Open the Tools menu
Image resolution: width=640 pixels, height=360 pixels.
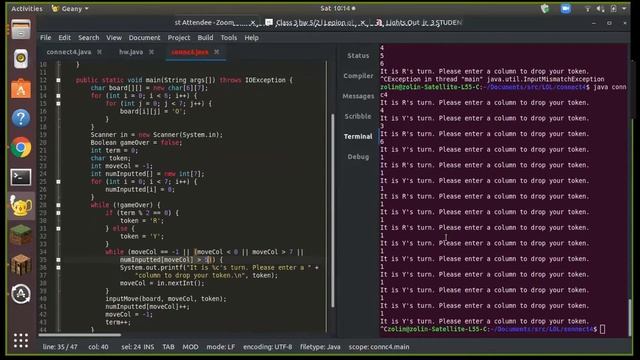[229, 38]
